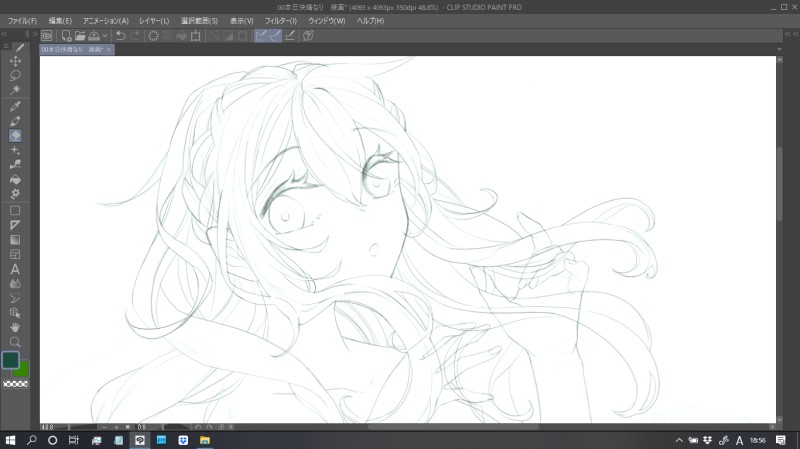Select the Zoom magnifier tool
Viewport: 800px width, 449px height.
click(x=15, y=342)
